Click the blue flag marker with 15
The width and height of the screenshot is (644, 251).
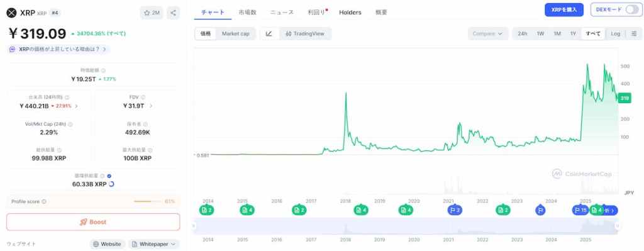(580, 210)
